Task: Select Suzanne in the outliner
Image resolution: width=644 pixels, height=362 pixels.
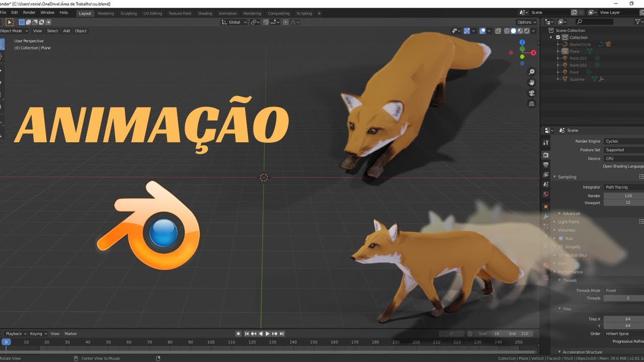Action: (577, 79)
